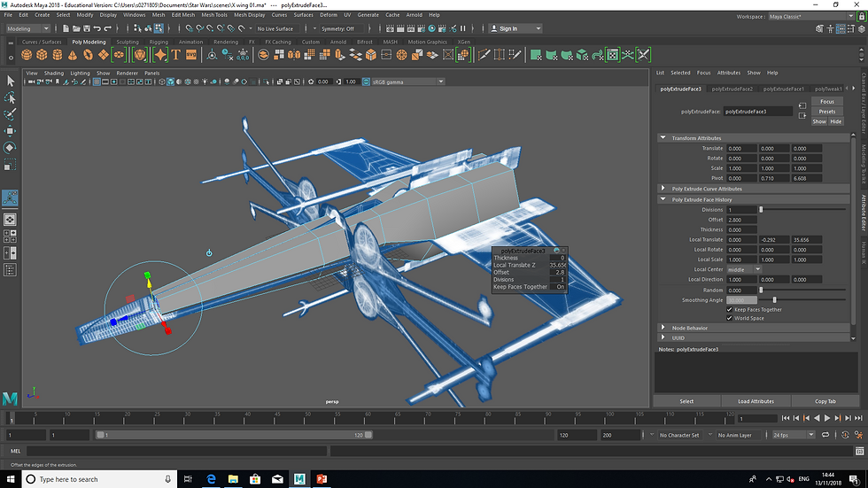Go to start of playback range
Screen dimensions: 868x488
[786, 418]
